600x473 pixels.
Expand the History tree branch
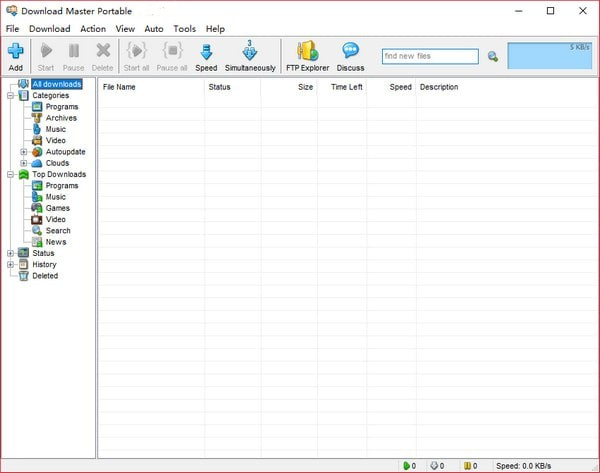pos(10,264)
